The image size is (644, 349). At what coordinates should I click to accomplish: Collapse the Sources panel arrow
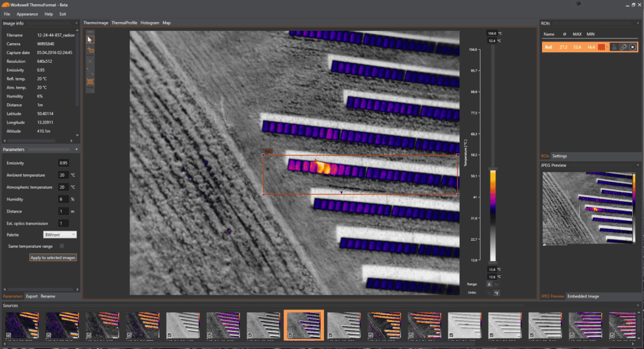pyautogui.click(x=638, y=306)
